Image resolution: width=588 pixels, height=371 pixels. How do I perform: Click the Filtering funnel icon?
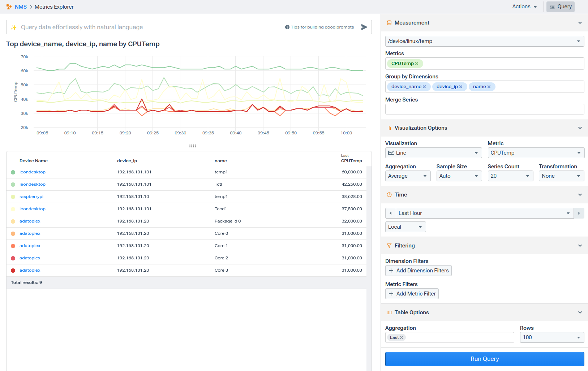pyautogui.click(x=389, y=246)
